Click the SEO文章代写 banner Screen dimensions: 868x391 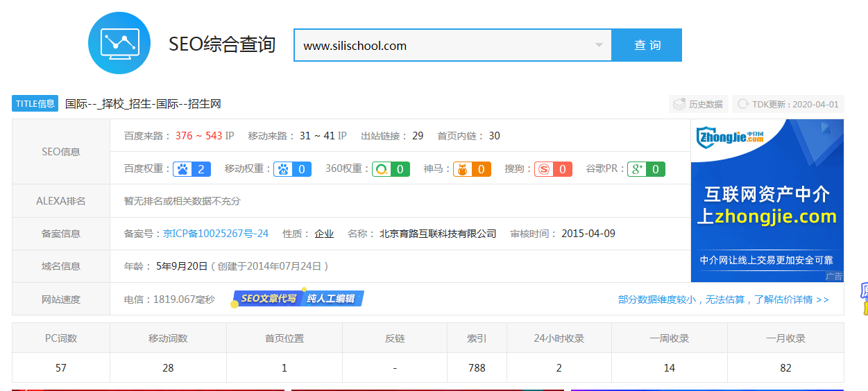(298, 299)
